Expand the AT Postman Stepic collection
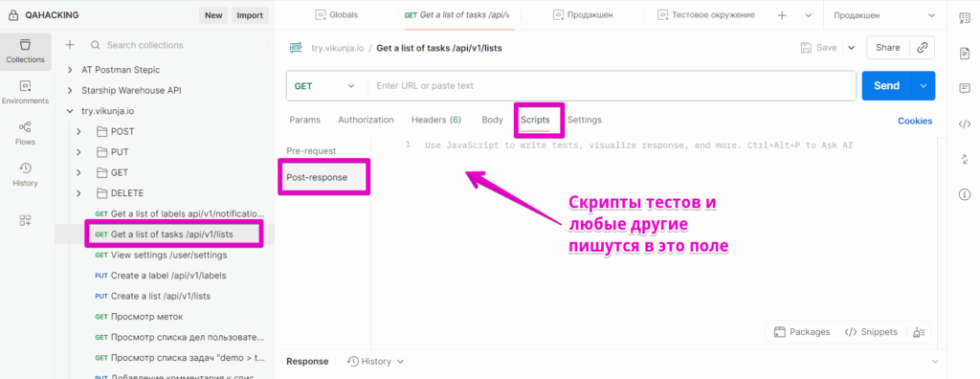This screenshot has height=379, width=980. click(70, 70)
